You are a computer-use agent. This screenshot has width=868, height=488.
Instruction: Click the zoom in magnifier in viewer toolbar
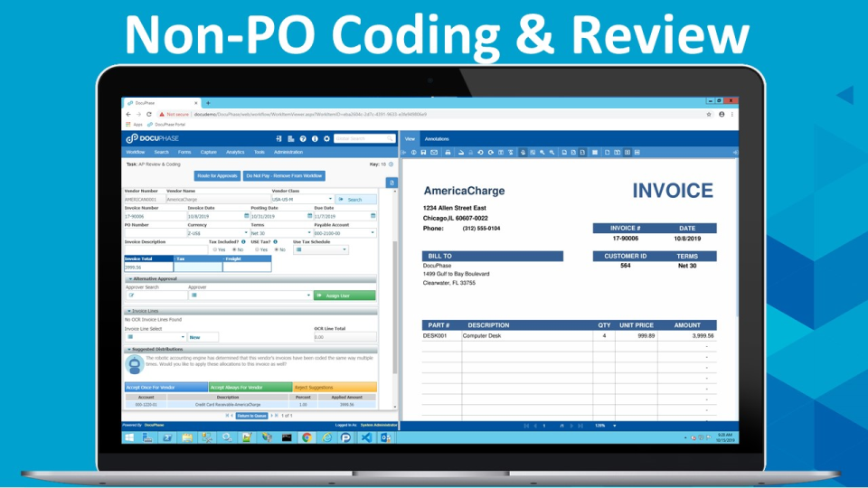(x=542, y=152)
